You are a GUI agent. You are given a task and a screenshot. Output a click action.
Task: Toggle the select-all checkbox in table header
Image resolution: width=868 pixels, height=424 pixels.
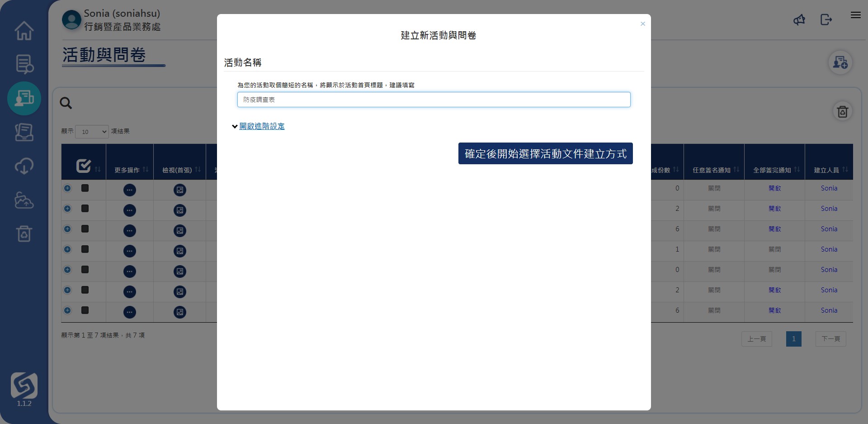[x=84, y=166]
